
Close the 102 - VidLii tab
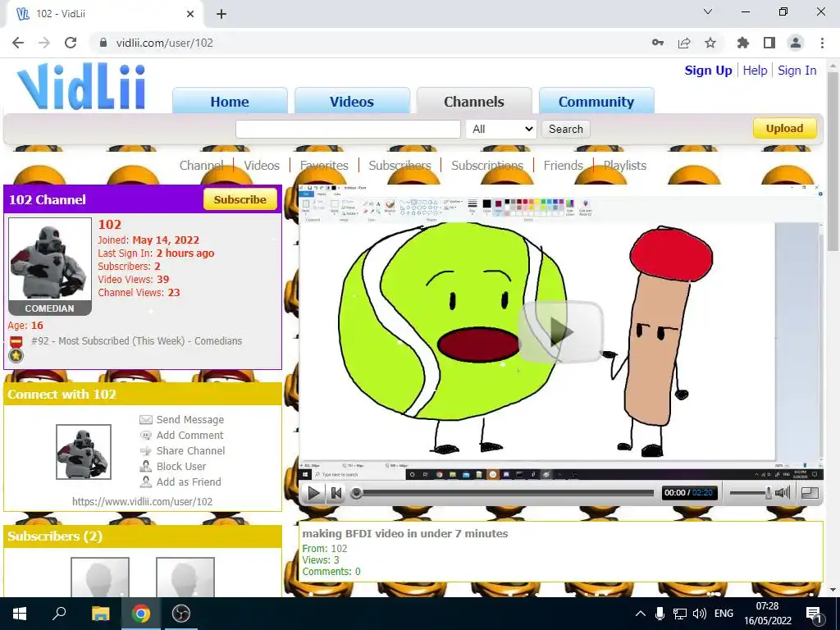point(190,14)
